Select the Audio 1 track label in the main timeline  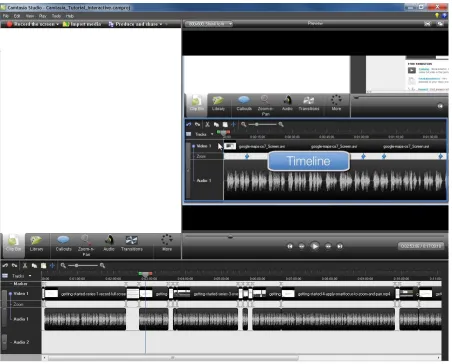[21, 319]
